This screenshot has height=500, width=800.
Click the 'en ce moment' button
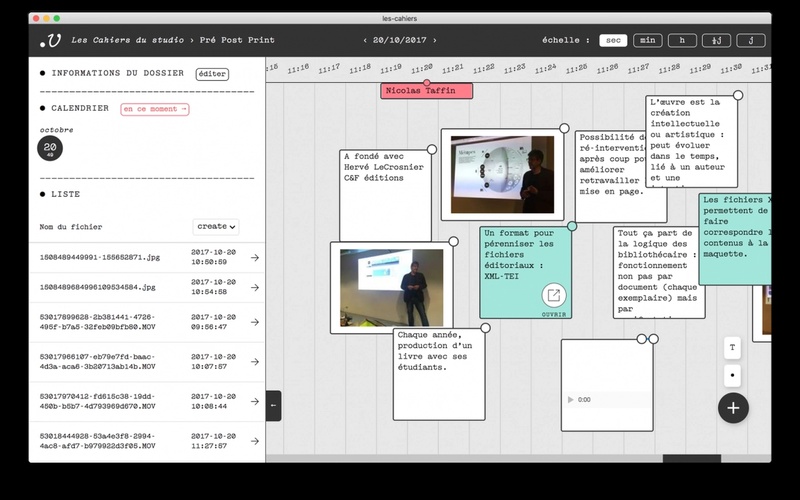point(154,108)
